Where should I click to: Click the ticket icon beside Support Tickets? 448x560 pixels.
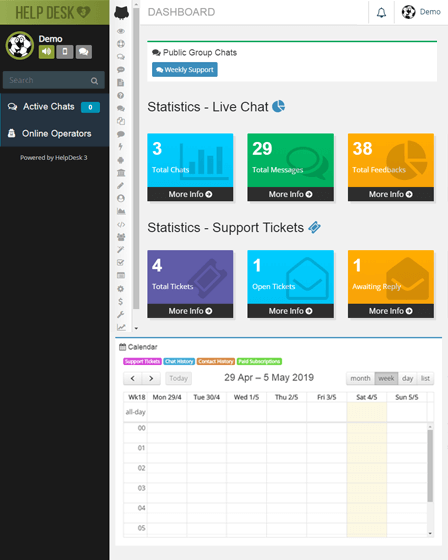pos(314,227)
